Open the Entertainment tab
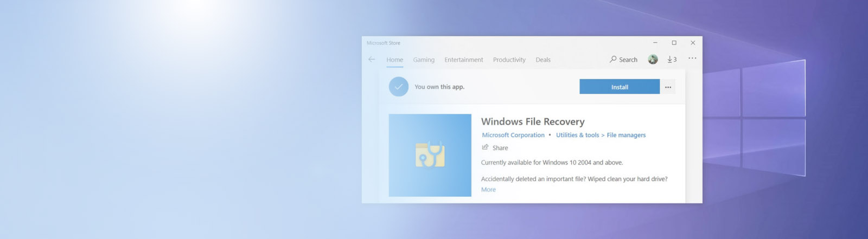Viewport: 868px width, 239px height. tap(463, 60)
